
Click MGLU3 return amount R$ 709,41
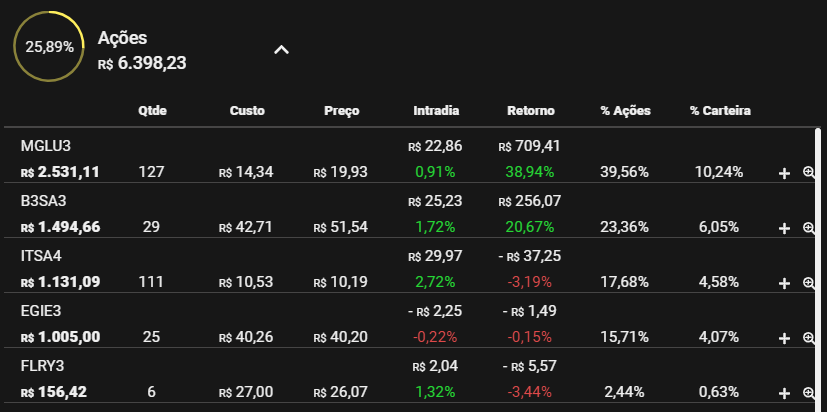tap(530, 146)
